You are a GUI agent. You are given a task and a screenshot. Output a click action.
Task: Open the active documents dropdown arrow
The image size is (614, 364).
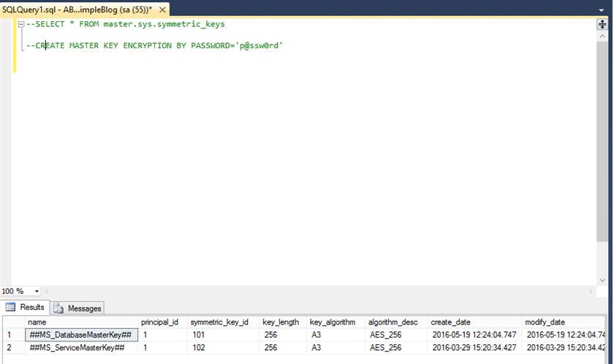point(601,10)
